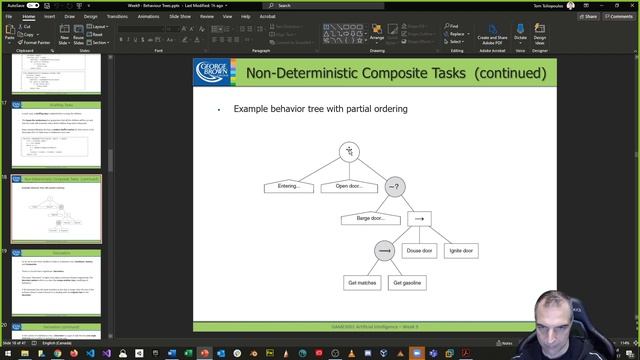Open Chrome from the taskbar
Image resolution: width=640 pixels, height=360 pixels.
(x=58, y=353)
